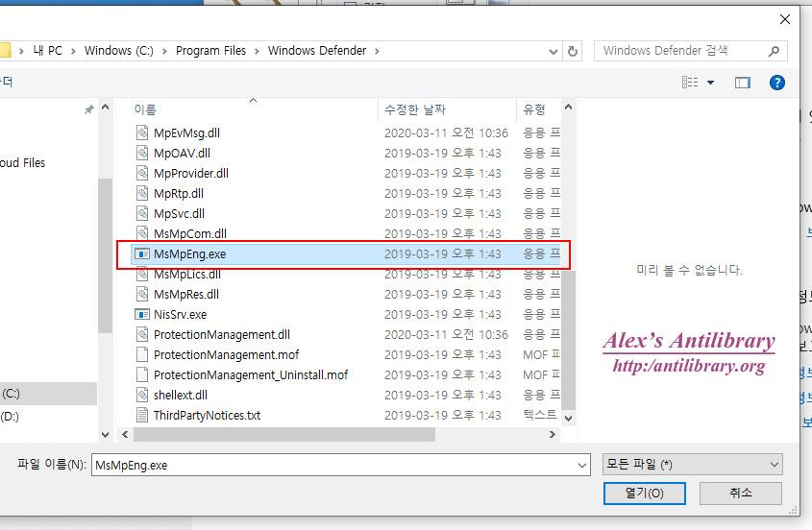This screenshot has width=812, height=530.
Task: Click navigation pane scroll up arrow
Action: [105, 108]
